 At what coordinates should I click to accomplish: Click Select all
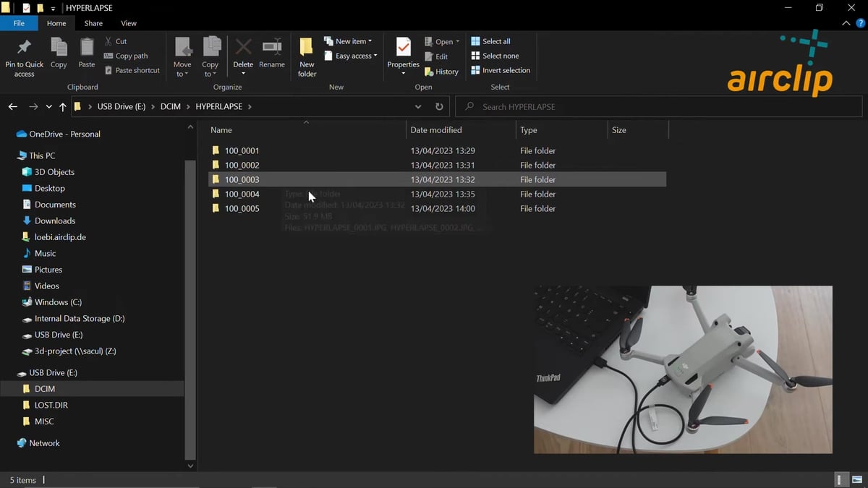[490, 41]
